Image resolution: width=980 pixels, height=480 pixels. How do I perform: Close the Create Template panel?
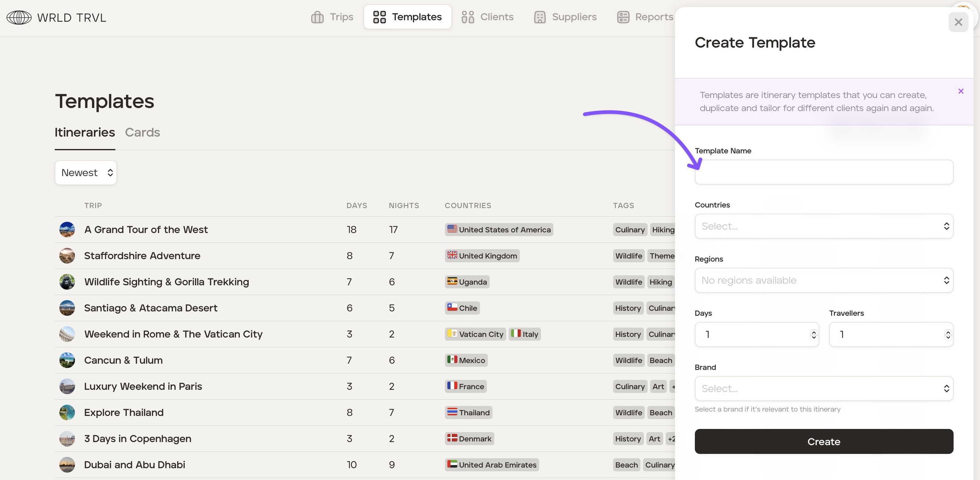click(958, 22)
